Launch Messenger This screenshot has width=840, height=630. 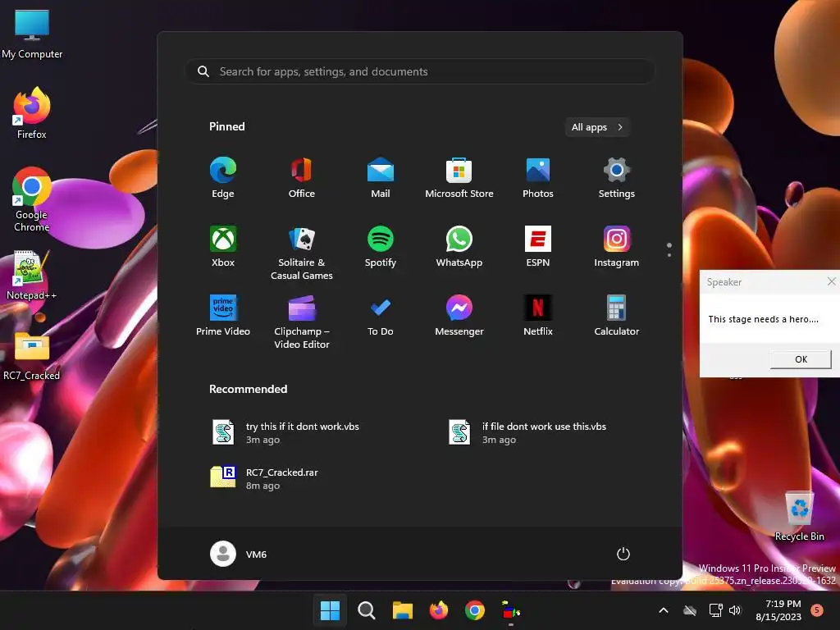pyautogui.click(x=459, y=316)
